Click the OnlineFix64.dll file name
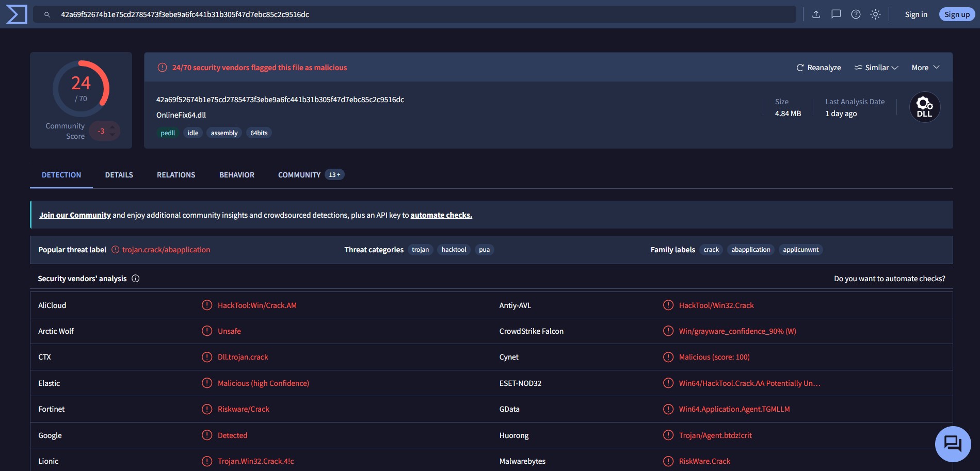This screenshot has width=980, height=471. click(x=181, y=115)
